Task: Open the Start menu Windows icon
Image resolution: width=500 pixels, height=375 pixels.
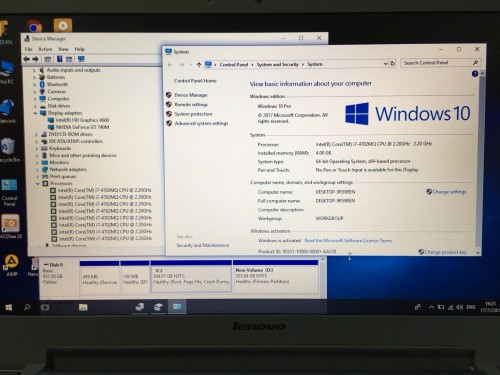Action: pos(9,307)
